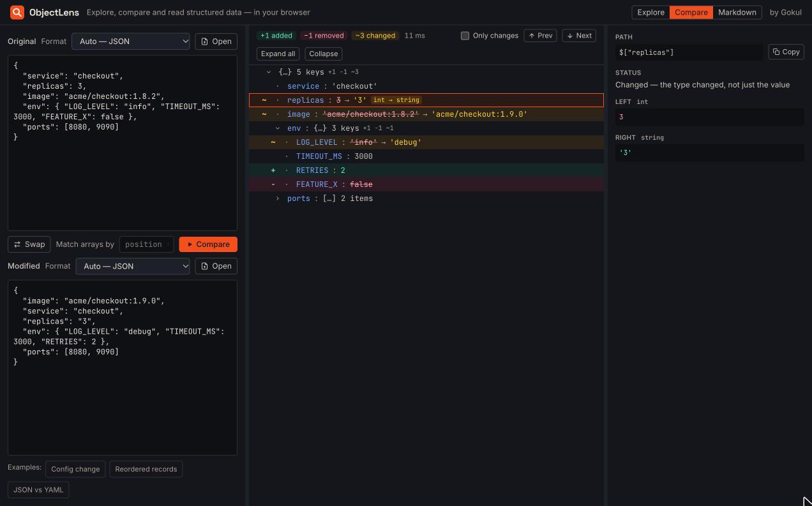The width and height of the screenshot is (812, 506).
Task: Click the ObjectLens magnifier logo icon
Action: (17, 12)
